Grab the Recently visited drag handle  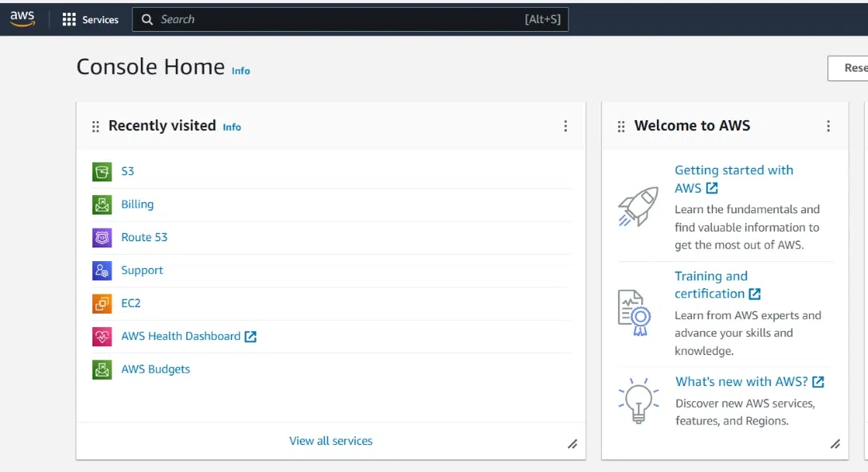coord(96,127)
